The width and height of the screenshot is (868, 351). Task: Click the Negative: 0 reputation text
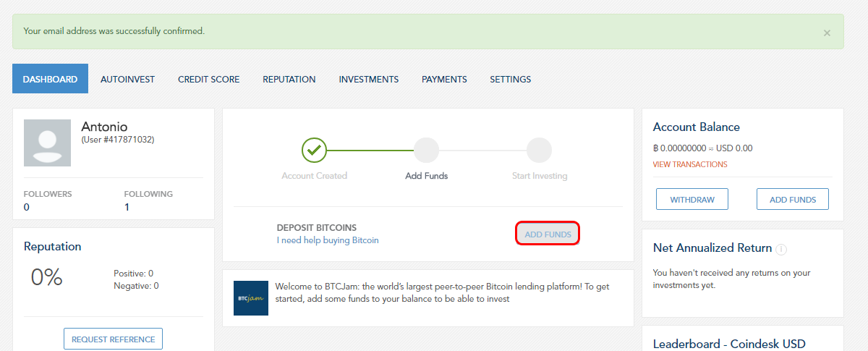tap(136, 286)
